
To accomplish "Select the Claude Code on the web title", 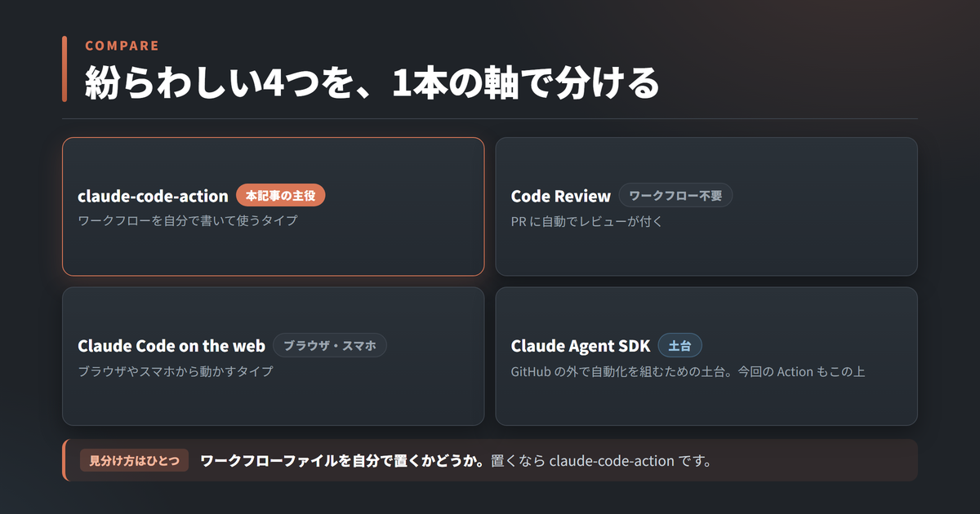I will [x=171, y=346].
